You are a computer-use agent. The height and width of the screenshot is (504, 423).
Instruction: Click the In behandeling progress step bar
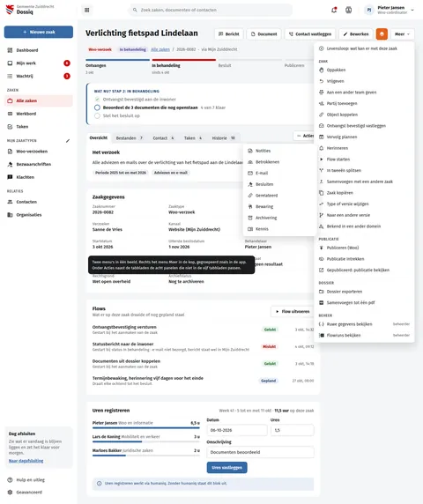[x=183, y=59]
